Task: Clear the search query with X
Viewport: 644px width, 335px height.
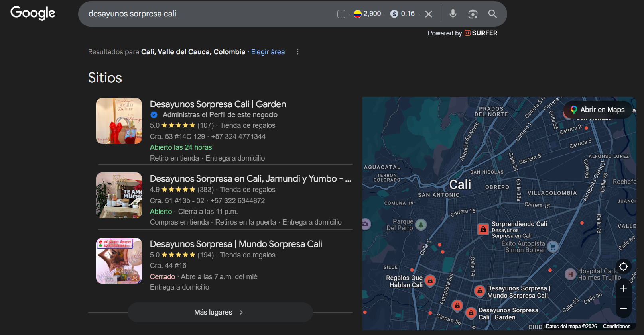Action: pos(429,14)
